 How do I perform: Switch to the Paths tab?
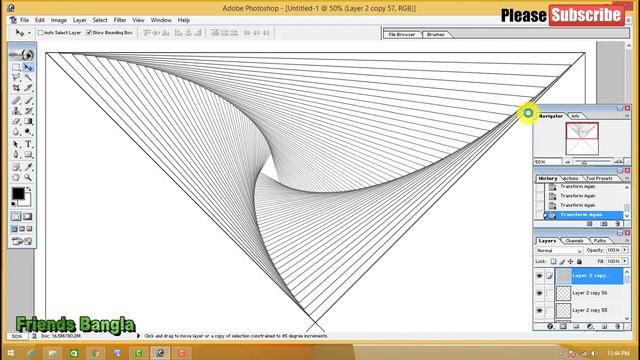600,241
